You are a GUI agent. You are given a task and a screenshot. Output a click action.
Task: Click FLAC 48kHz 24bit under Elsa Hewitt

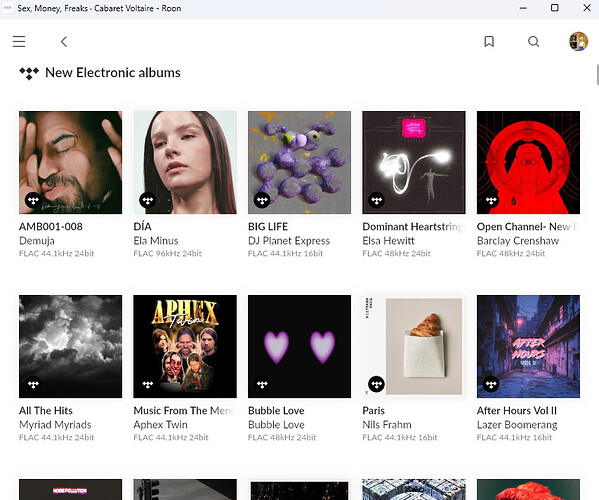pos(396,253)
